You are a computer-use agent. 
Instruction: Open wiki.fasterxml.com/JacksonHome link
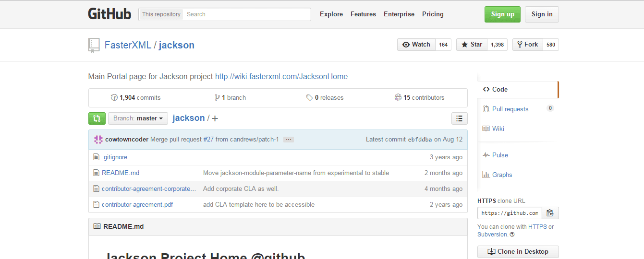pyautogui.click(x=281, y=76)
